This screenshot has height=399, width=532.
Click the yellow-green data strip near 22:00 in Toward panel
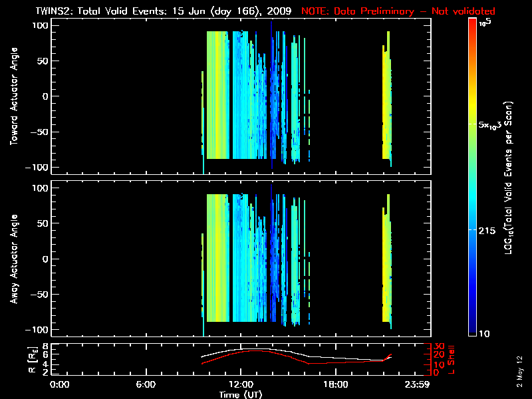386,106
